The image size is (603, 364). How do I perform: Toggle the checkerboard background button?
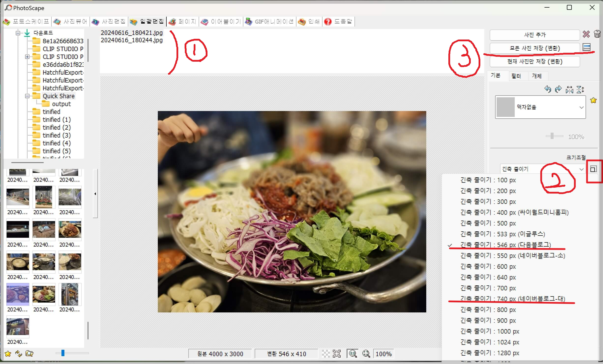click(326, 354)
